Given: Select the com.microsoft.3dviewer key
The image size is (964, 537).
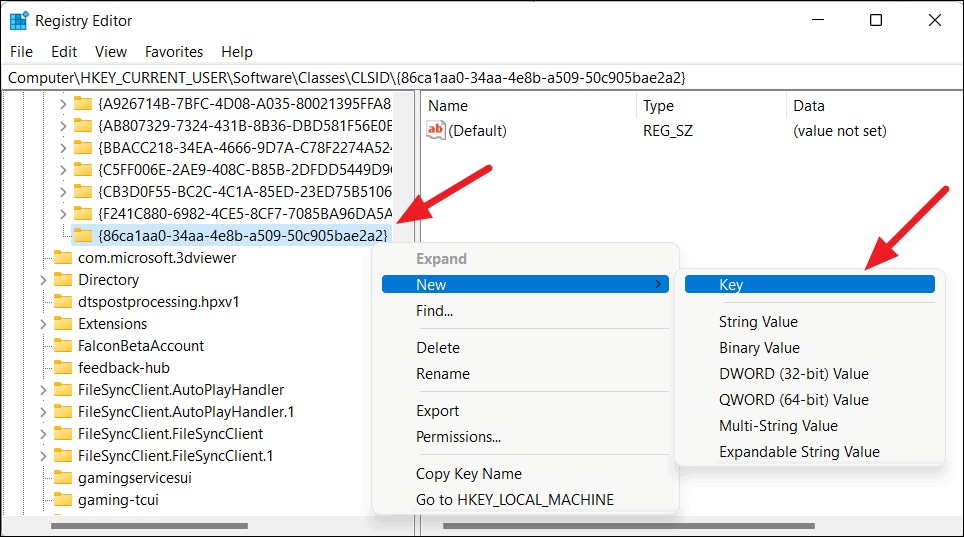Looking at the screenshot, I should point(157,258).
